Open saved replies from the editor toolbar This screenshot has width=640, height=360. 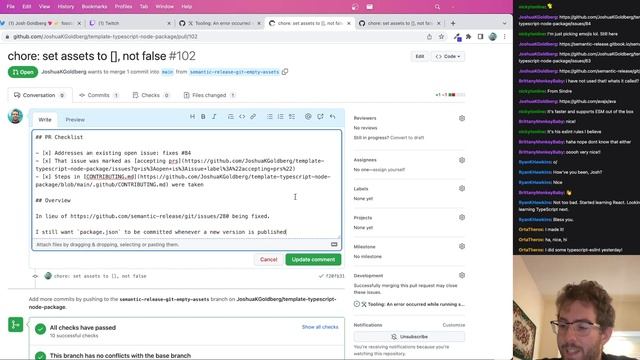pyautogui.click(x=333, y=117)
